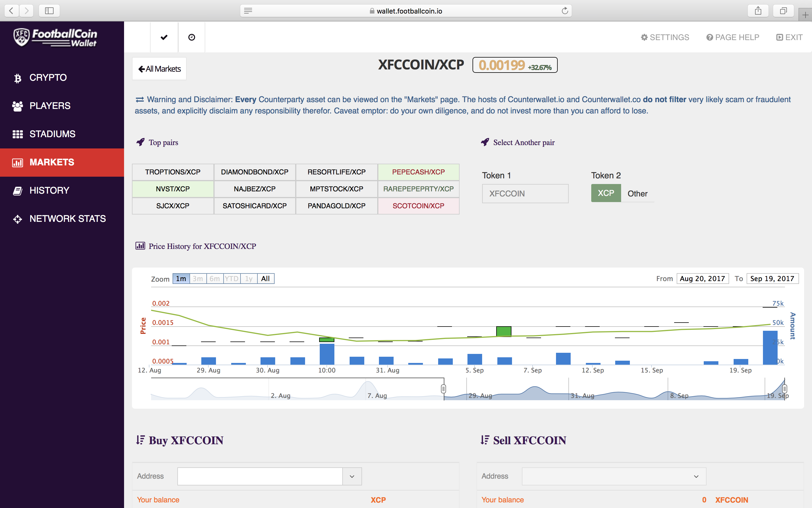
Task: Click the Safari back arrow
Action: click(x=11, y=11)
